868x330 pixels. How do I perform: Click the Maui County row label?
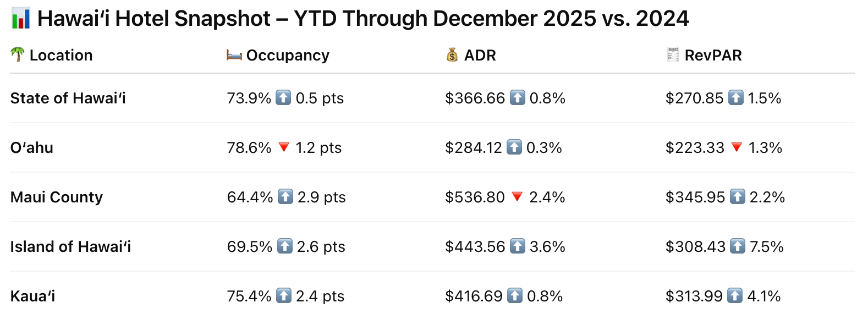[x=57, y=197]
